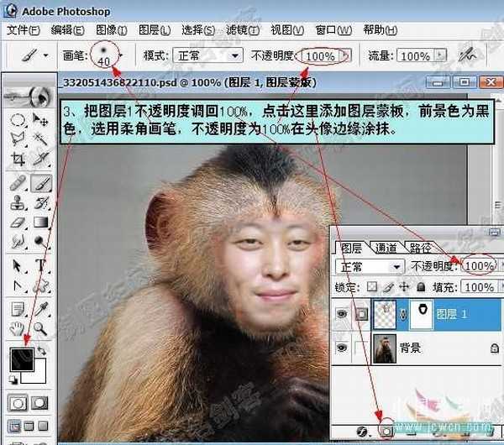The image size is (504, 445).
Task: Open the 帮助 menu
Action: (381, 30)
